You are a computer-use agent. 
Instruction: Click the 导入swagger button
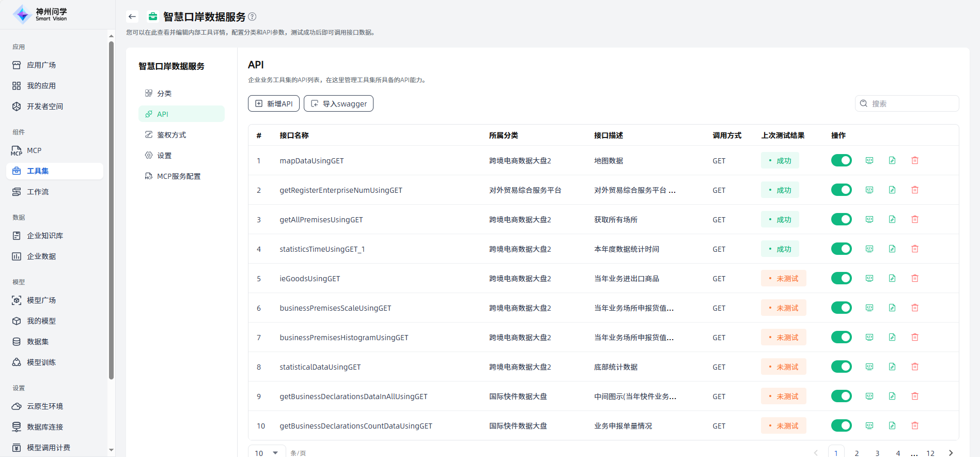point(338,103)
